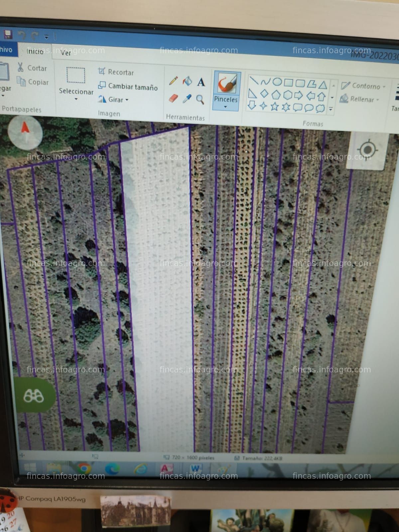
Task: Click the Paint icon in the taskbar
Action: point(225,470)
